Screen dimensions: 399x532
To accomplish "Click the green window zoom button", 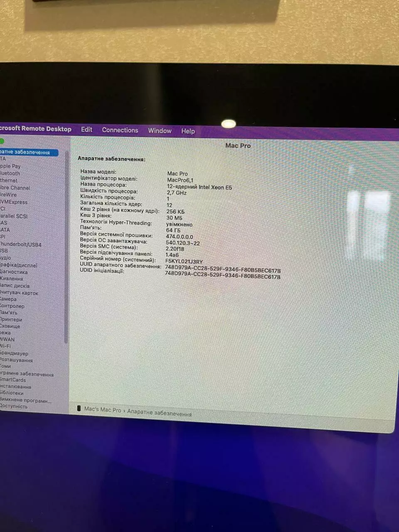I will 2,141.
